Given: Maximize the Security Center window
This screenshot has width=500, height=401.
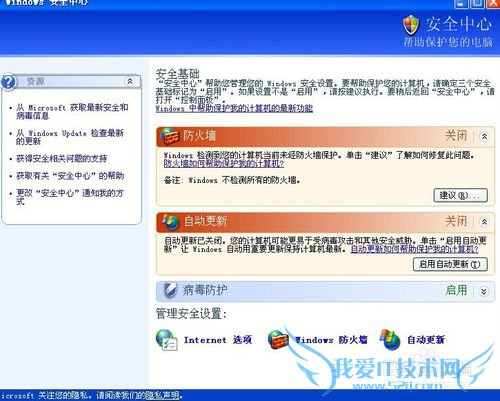Looking at the screenshot, I should point(478,3).
